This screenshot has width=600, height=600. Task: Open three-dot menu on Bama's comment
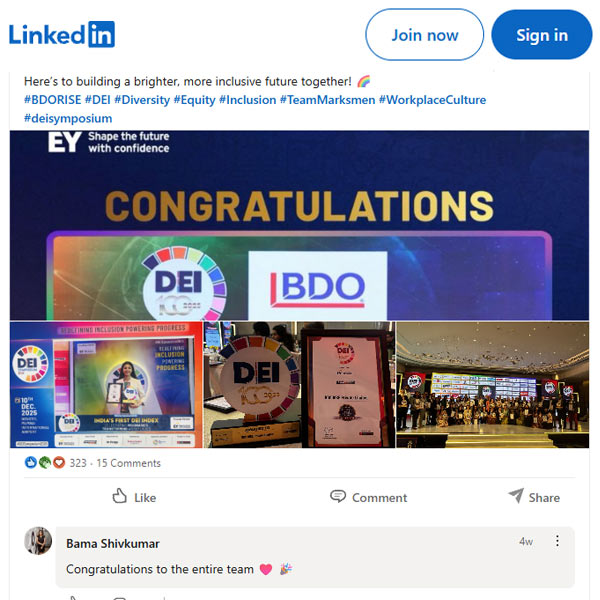(557, 541)
